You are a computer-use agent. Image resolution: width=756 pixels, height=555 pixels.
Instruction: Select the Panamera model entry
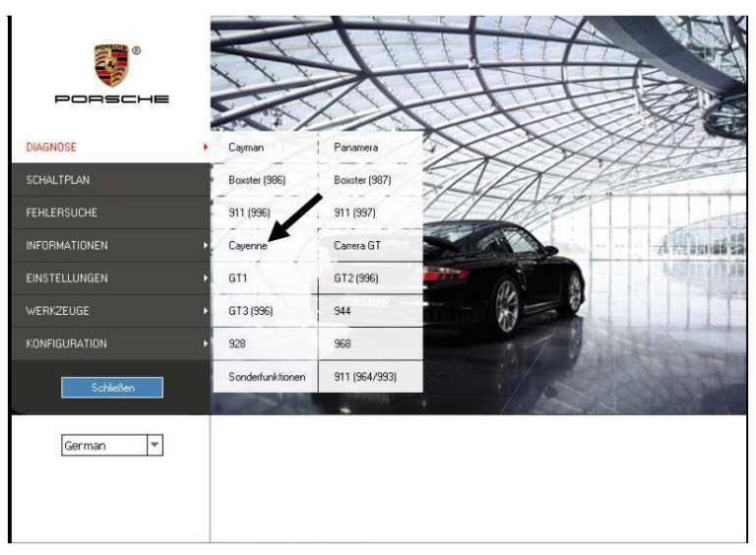371,147
